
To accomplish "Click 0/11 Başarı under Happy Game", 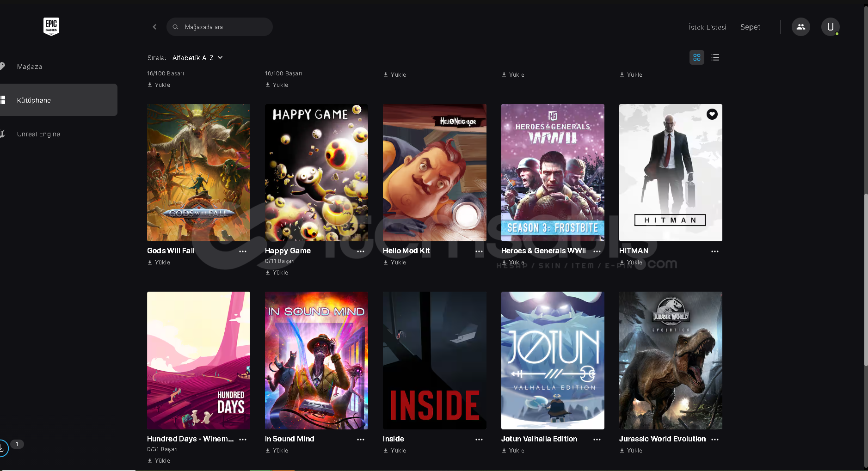I will click(x=280, y=261).
